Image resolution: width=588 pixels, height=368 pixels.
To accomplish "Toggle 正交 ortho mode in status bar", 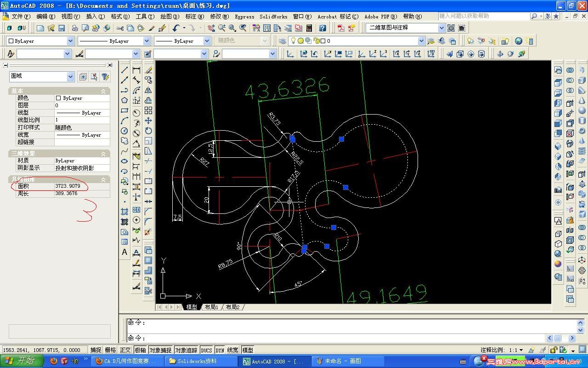I will [x=125, y=350].
